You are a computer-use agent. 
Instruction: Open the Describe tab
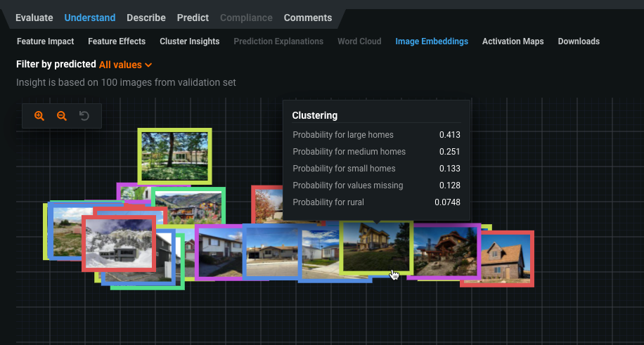tap(146, 18)
